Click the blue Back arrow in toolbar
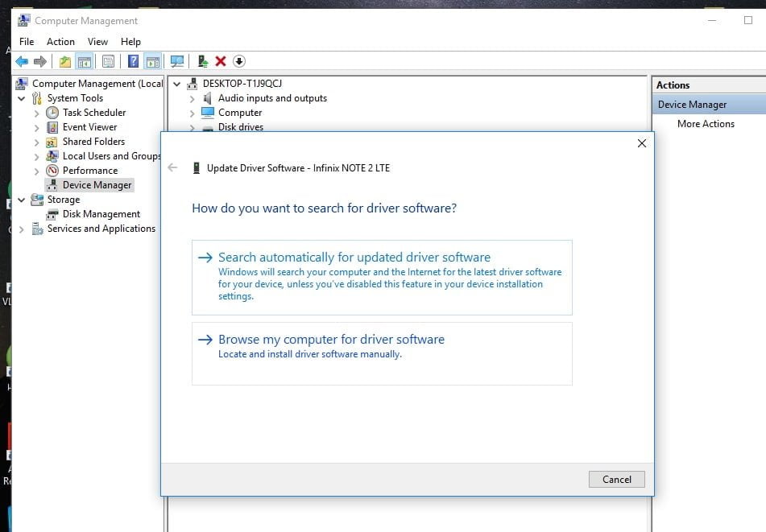Viewport: 766px width, 532px height. tap(22, 61)
